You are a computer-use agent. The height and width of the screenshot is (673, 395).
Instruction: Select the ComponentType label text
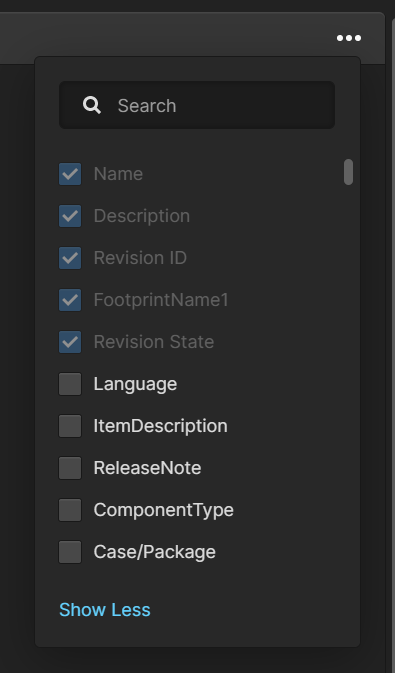(164, 510)
